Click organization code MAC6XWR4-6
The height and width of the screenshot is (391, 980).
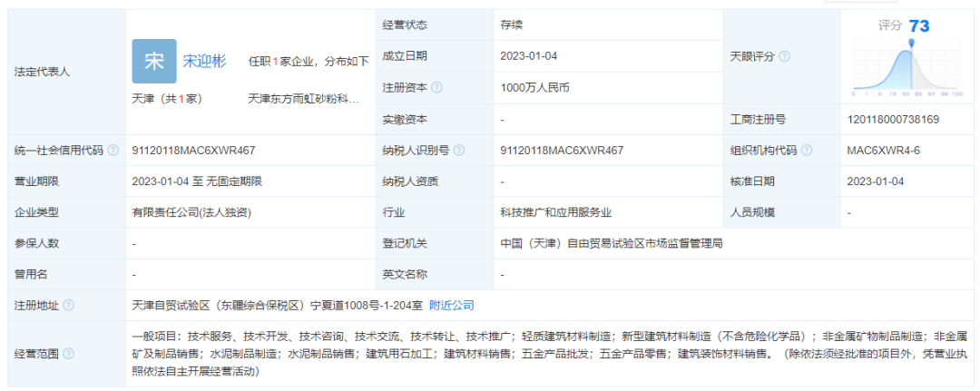883,150
